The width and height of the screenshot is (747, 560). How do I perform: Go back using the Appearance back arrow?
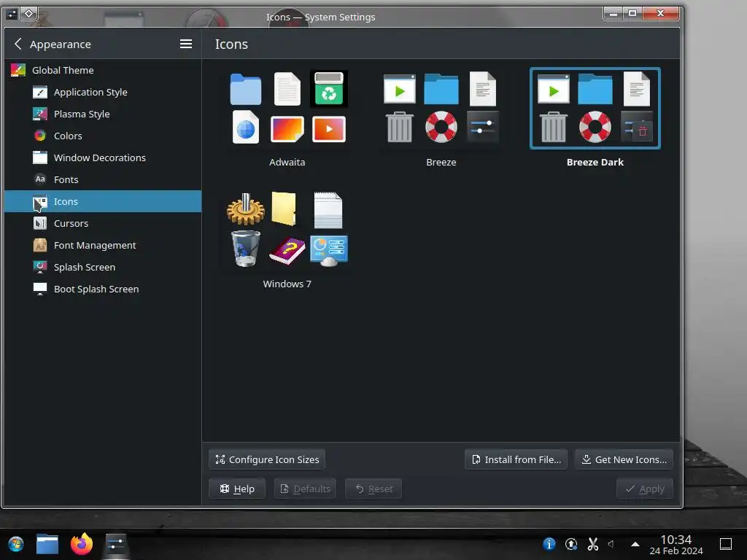18,44
